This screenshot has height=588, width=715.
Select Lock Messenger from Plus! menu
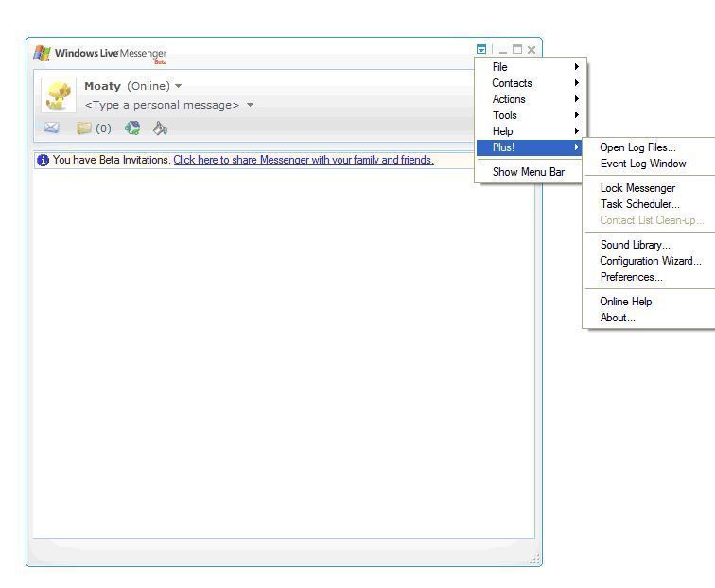pos(637,188)
